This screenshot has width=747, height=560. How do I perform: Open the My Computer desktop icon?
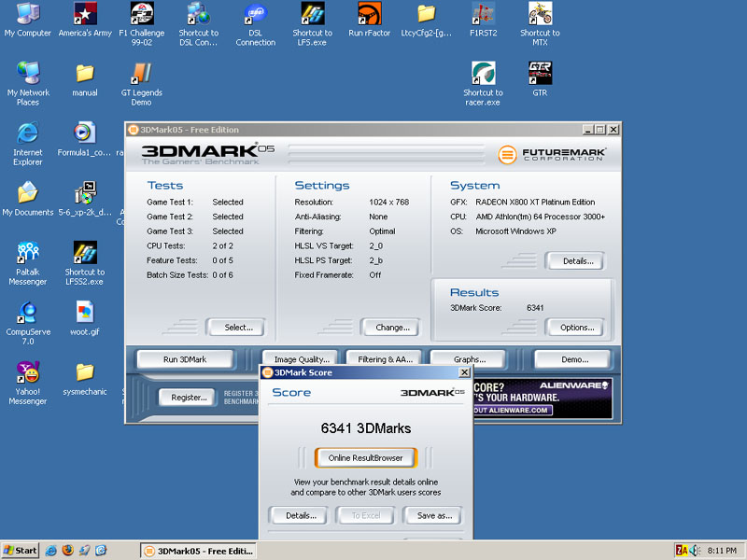[x=28, y=19]
